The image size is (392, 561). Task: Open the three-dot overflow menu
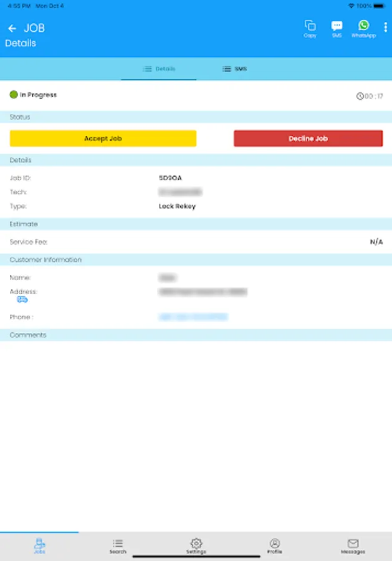coord(385,27)
